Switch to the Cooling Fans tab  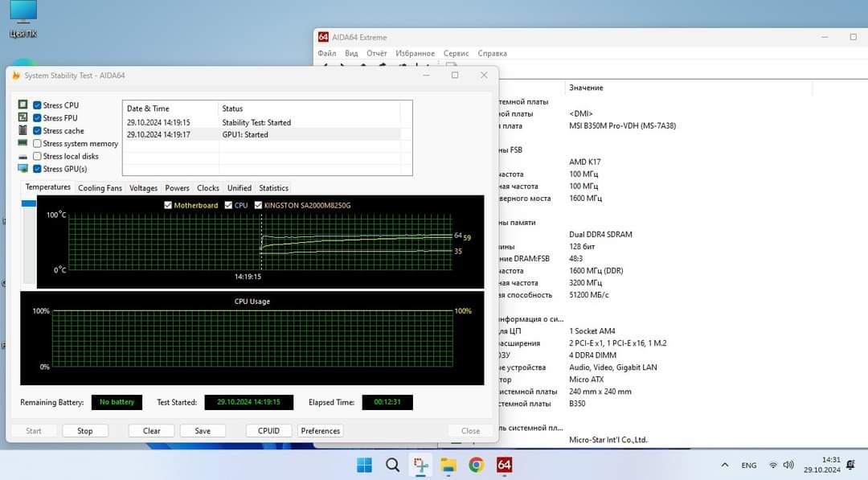coord(100,188)
